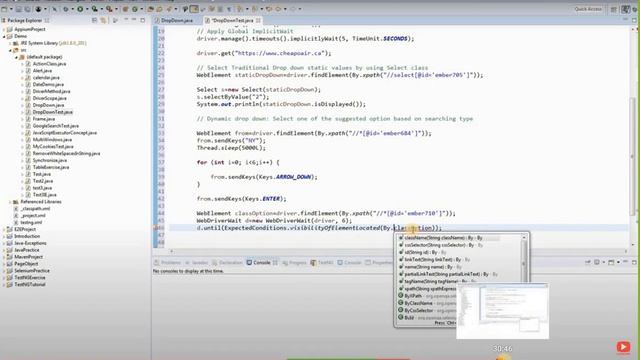Click code line 22 with driver.get call
The width and height of the screenshot is (640, 360).
264,53
